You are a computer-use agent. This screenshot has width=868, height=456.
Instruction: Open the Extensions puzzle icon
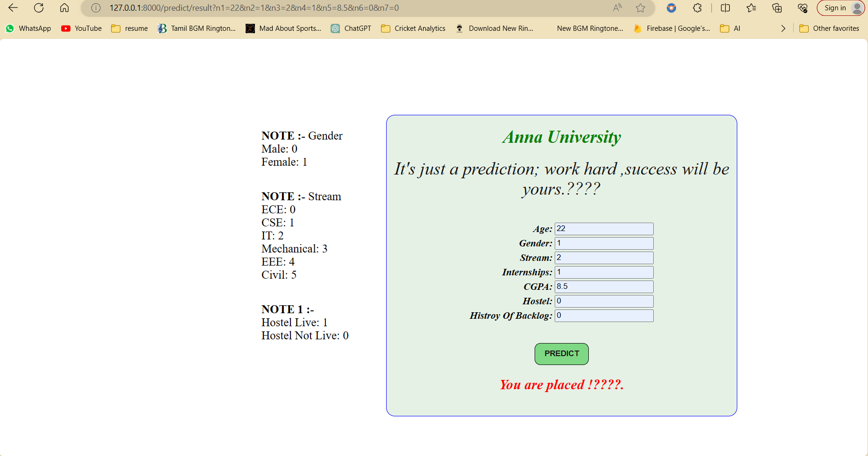[x=697, y=8]
